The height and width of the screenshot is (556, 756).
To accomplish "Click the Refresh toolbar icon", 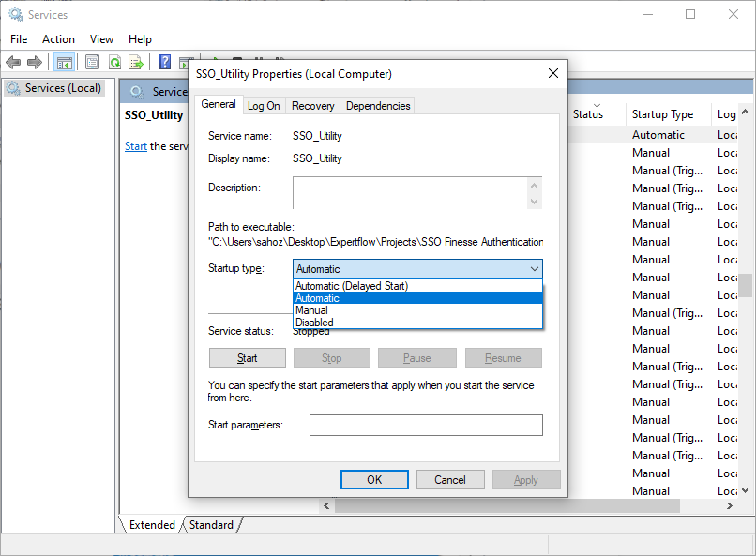I will [114, 63].
